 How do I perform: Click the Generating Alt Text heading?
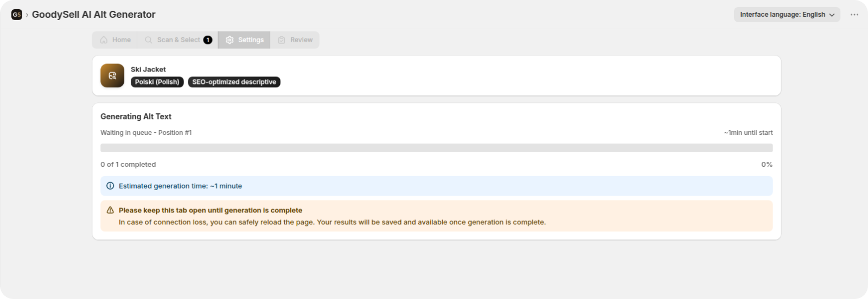click(136, 116)
